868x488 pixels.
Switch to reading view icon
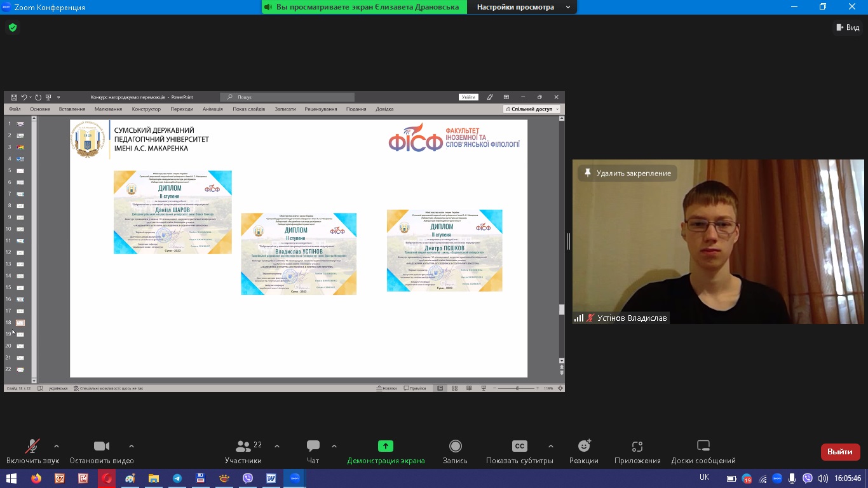(x=470, y=388)
